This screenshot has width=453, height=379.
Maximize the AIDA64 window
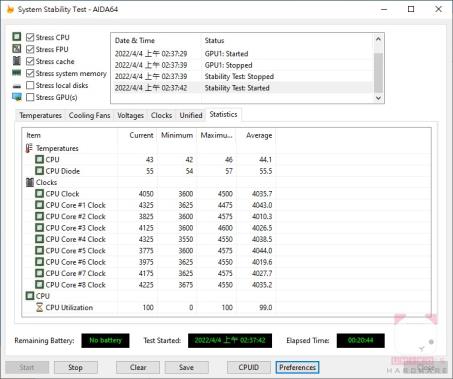[x=411, y=9]
